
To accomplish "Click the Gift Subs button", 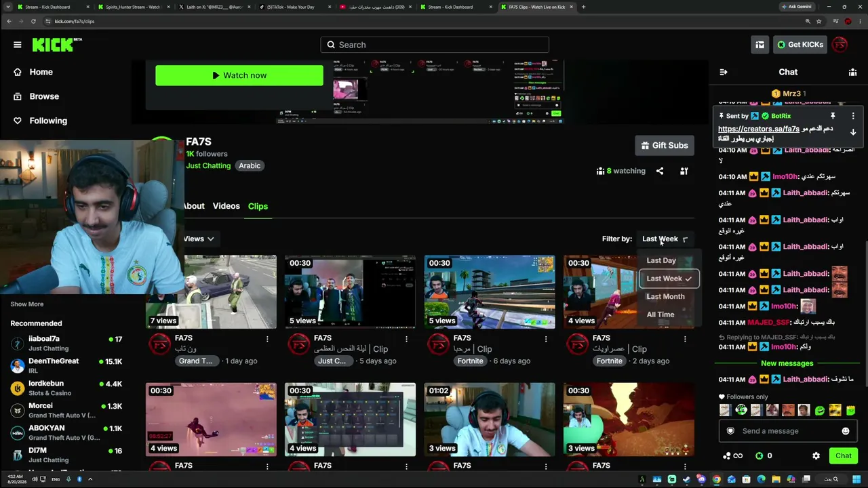I will pos(665,145).
